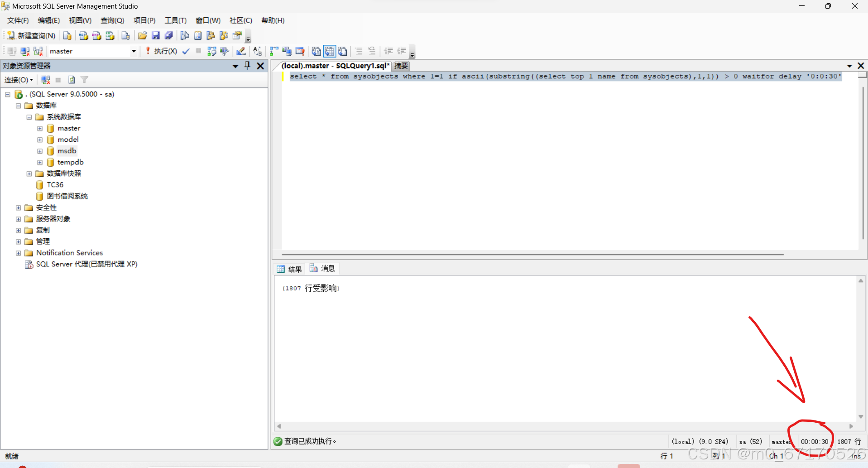Expand the 数据库快照 folder
Image resolution: width=868 pixels, height=468 pixels.
[x=29, y=174]
